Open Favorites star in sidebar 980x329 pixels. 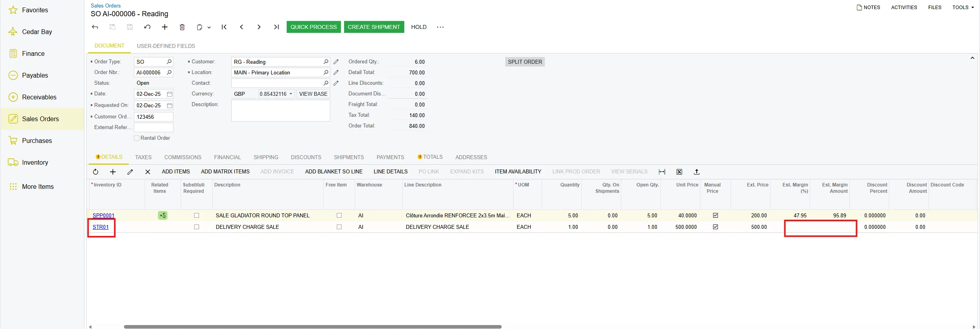point(13,10)
